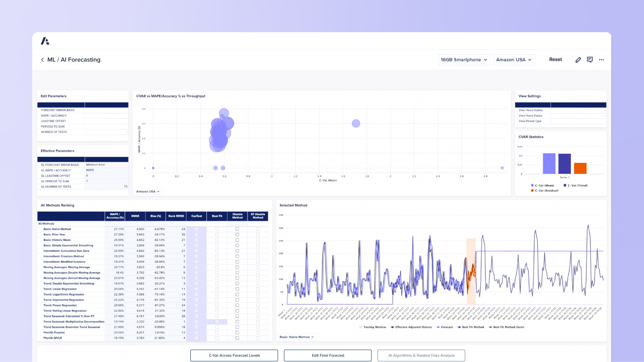
Task: Click the Reset control in the header
Action: pyautogui.click(x=555, y=59)
